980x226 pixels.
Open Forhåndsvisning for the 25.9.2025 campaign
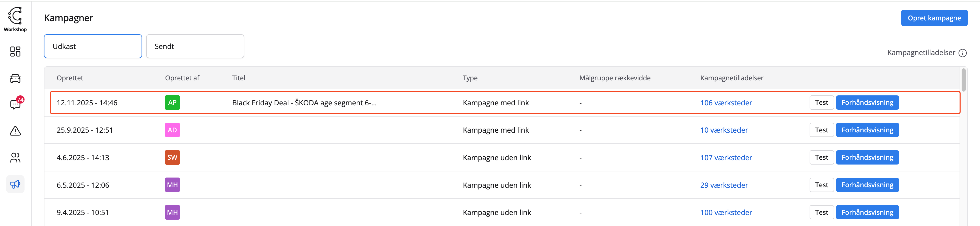(867, 130)
